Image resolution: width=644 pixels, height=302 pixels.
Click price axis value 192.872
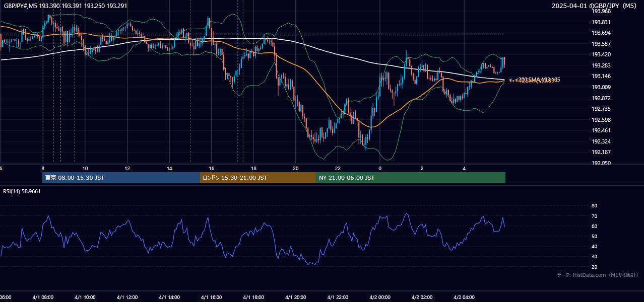pyautogui.click(x=601, y=98)
